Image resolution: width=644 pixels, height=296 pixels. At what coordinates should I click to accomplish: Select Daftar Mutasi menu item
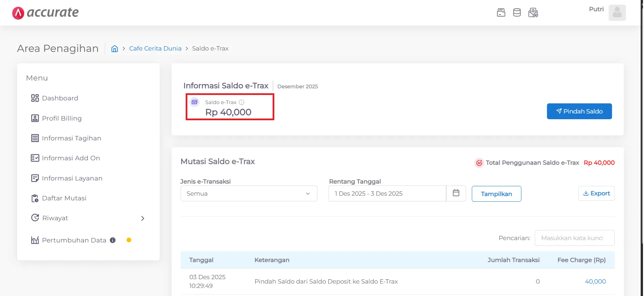click(64, 198)
